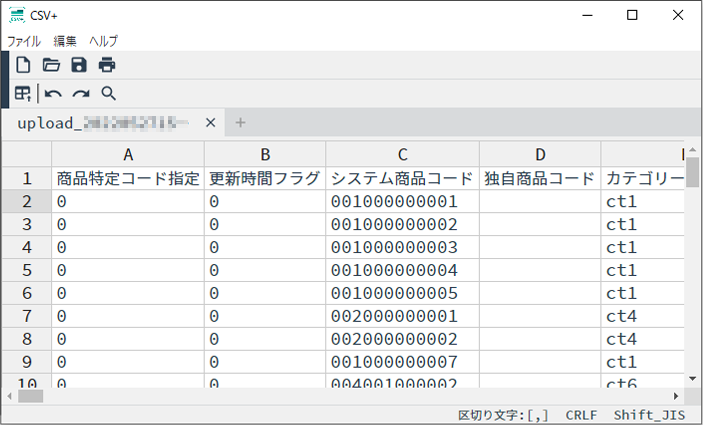Click the CSV+ app icon in title bar
Viewport: 703px width, 425px height.
17,15
